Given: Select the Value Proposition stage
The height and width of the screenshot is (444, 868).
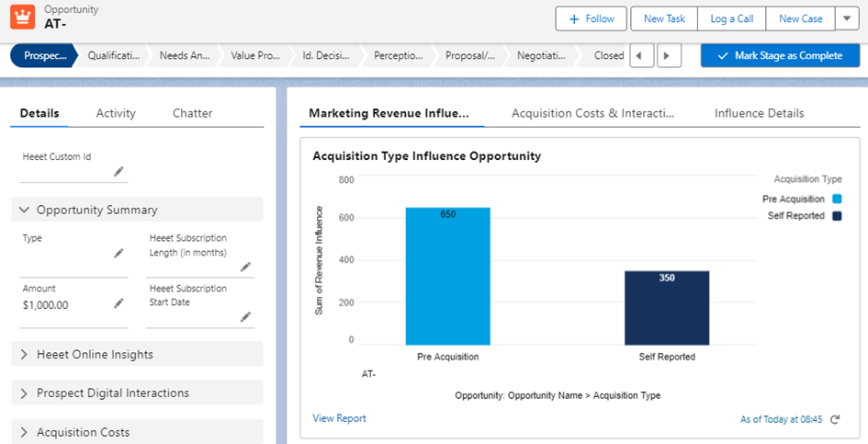Looking at the screenshot, I should (x=255, y=55).
